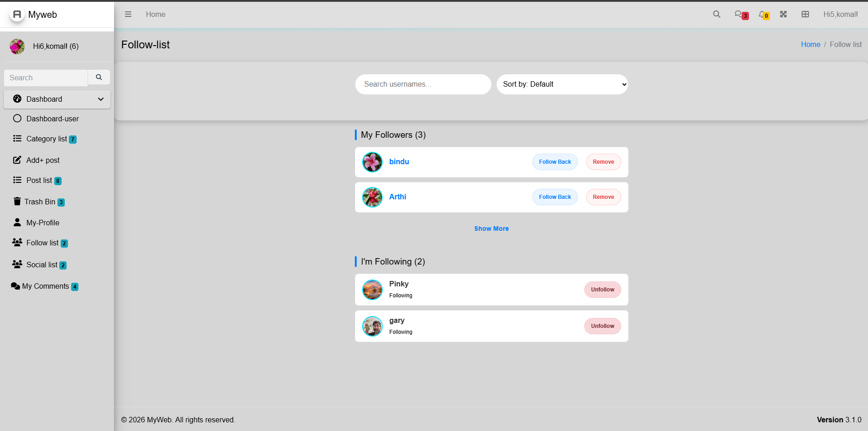Image resolution: width=868 pixels, height=431 pixels.
Task: Follow back Arthi
Action: pyautogui.click(x=555, y=197)
